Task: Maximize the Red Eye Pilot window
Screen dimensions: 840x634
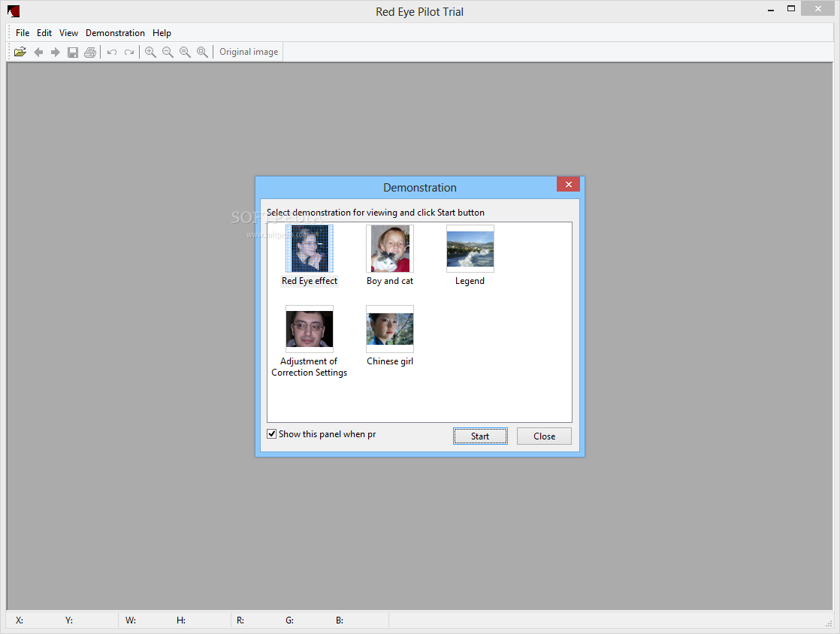Action: click(790, 8)
